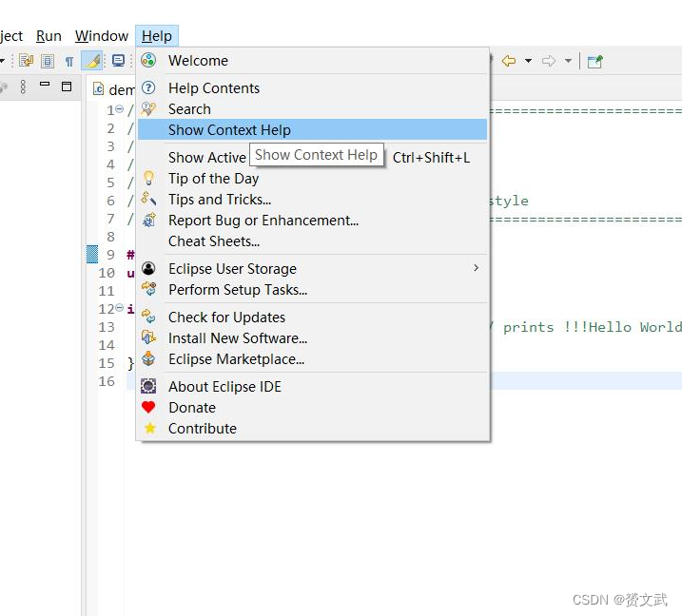Image resolution: width=682 pixels, height=616 pixels.
Task: Click the Open Perspective toolbar icon
Action: [x=594, y=61]
